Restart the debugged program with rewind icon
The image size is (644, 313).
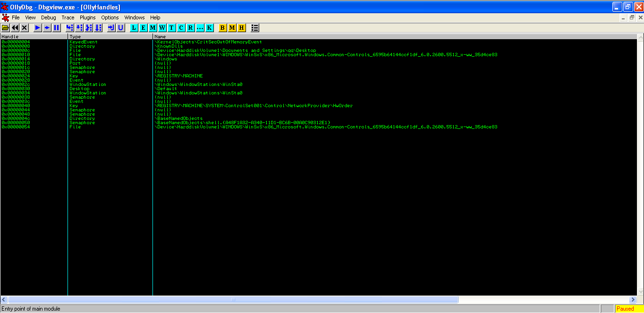(15, 28)
